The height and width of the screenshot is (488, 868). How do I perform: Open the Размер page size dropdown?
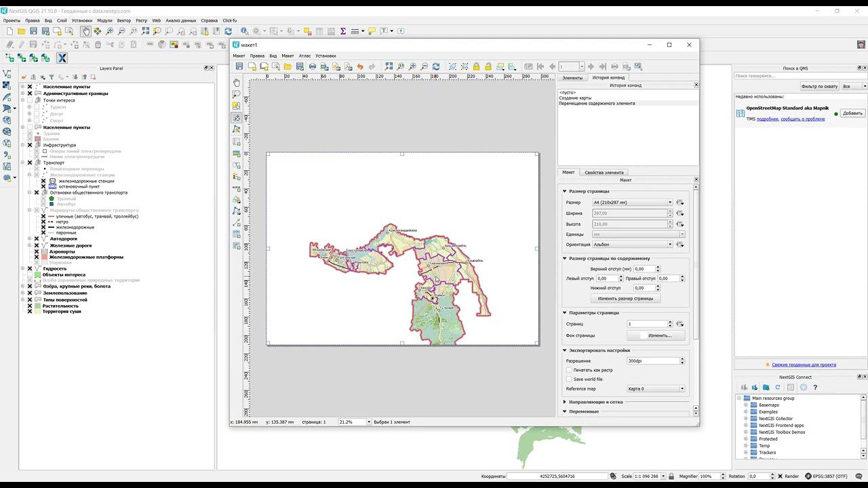tap(632, 202)
